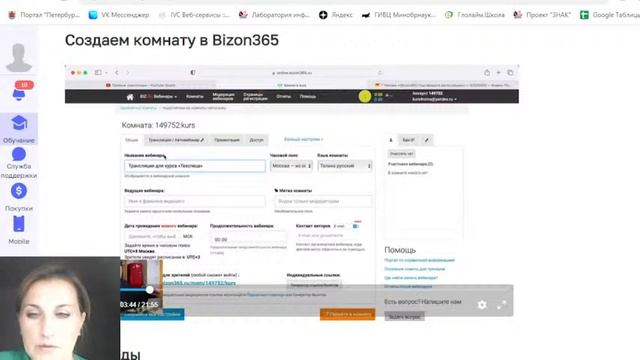Open Покупки in sidebar
This screenshot has width=640, height=360.
(x=19, y=198)
